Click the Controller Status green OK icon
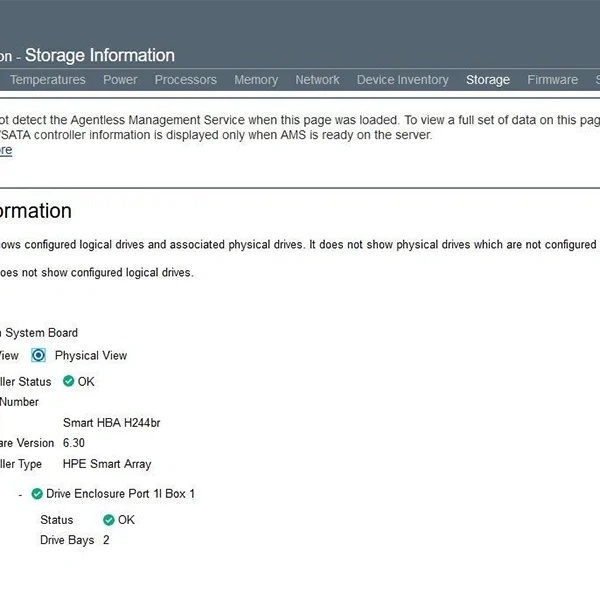The width and height of the screenshot is (600, 600). coord(68,381)
